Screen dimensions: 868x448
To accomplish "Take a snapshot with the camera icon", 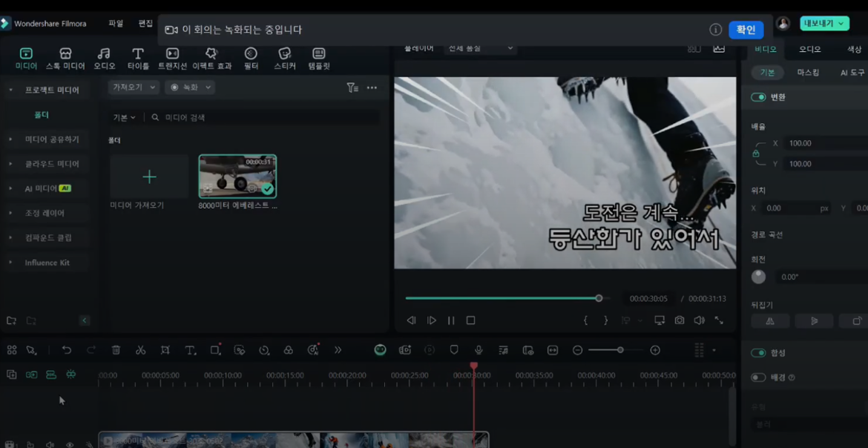I will point(680,320).
